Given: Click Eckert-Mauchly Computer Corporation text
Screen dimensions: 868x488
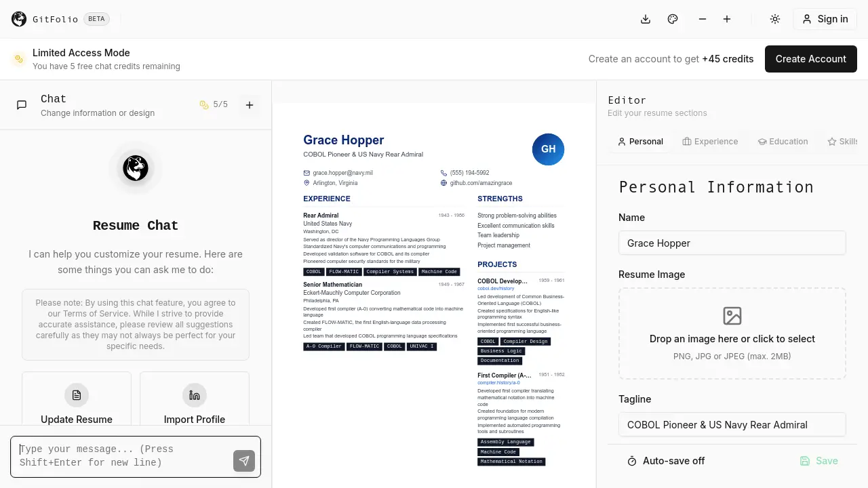Looking at the screenshot, I should coord(352,293).
